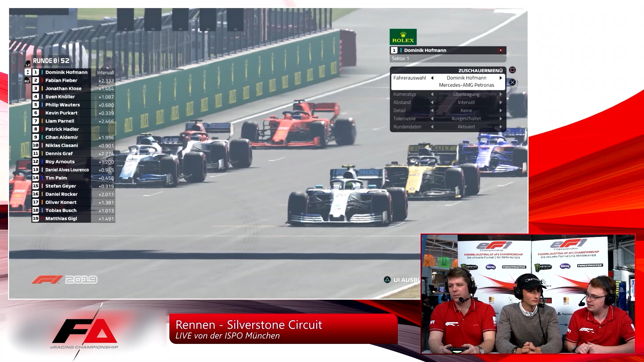This screenshot has width=644, height=362.
Task: Click the Intervall column header
Action: pyautogui.click(x=105, y=72)
